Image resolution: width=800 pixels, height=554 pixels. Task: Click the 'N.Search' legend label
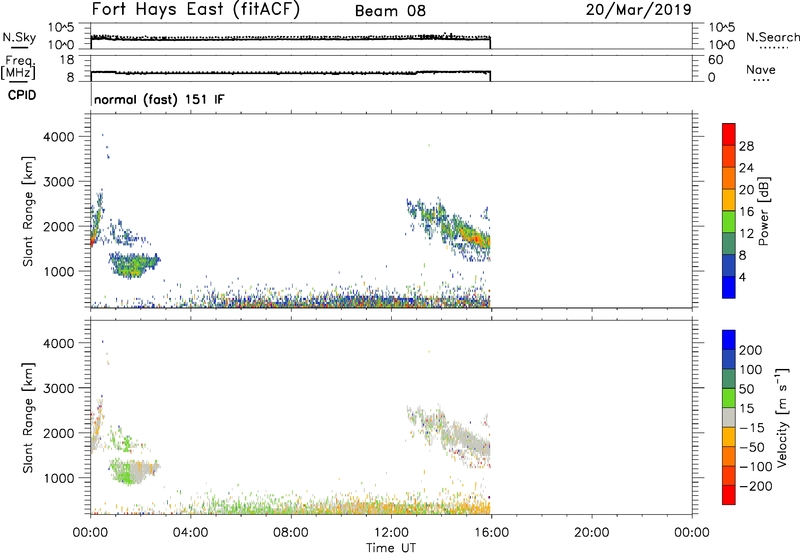[x=772, y=37]
